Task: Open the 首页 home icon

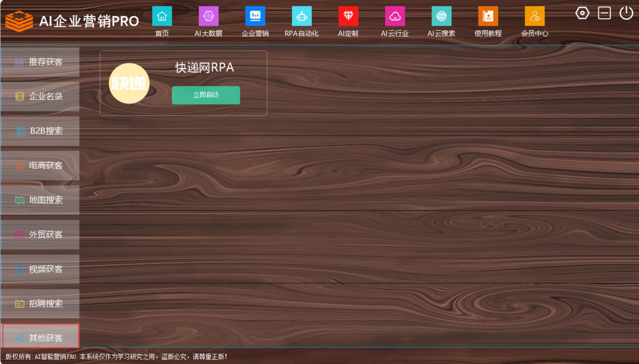Action: [x=162, y=16]
